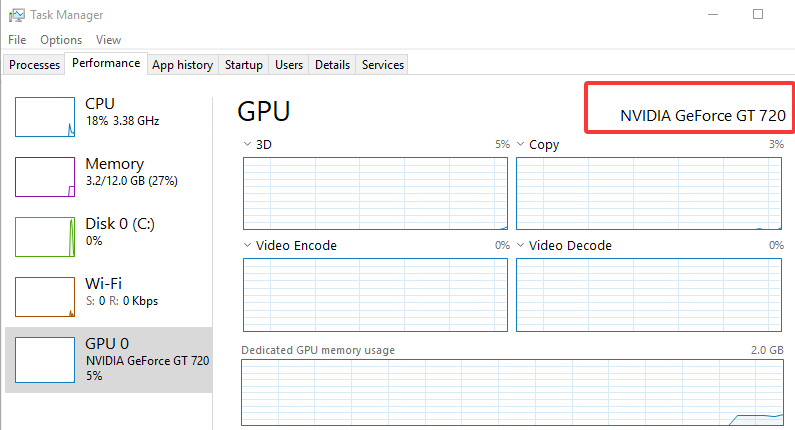
Task: Open the View menu
Action: 109,40
